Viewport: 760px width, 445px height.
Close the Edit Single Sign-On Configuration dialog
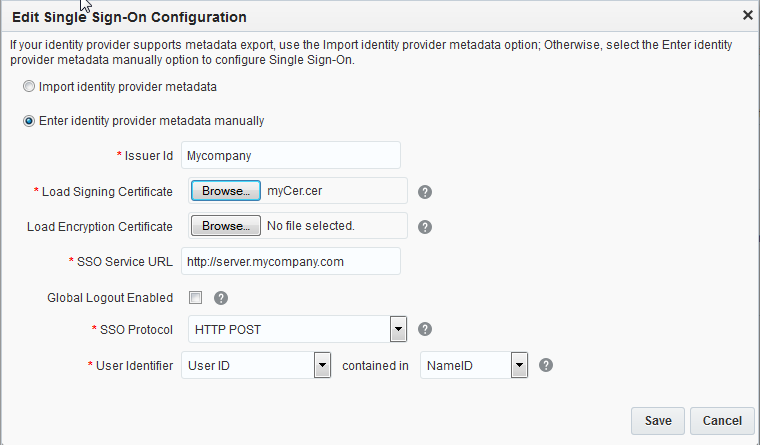click(x=747, y=15)
